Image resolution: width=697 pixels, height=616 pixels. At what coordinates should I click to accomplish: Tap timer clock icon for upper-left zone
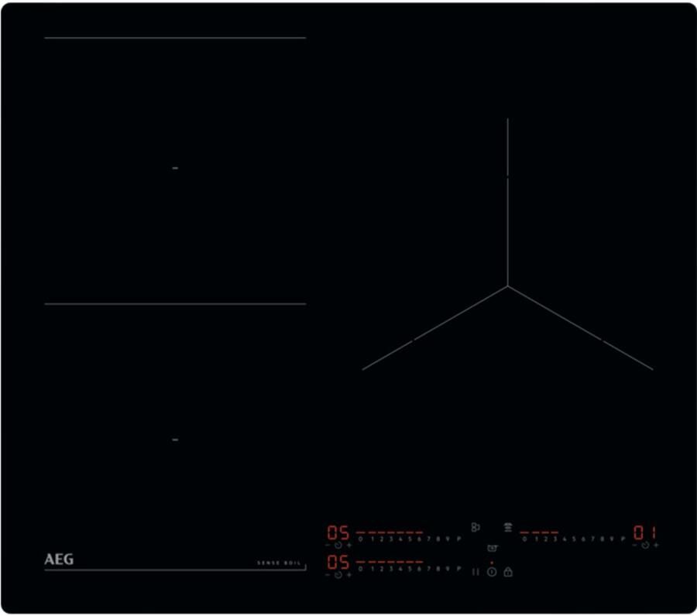point(338,546)
